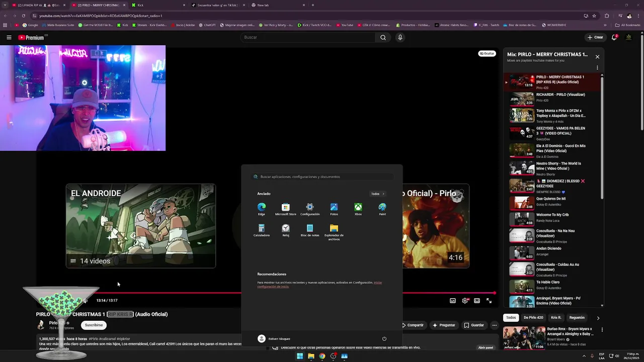Open Iniciar configuración de inicio link
The image size is (644, 362).
[x=319, y=285]
